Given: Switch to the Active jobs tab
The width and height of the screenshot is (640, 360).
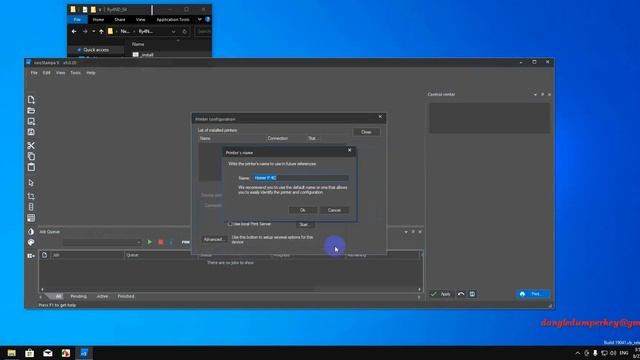Looking at the screenshot, I should (x=102, y=296).
